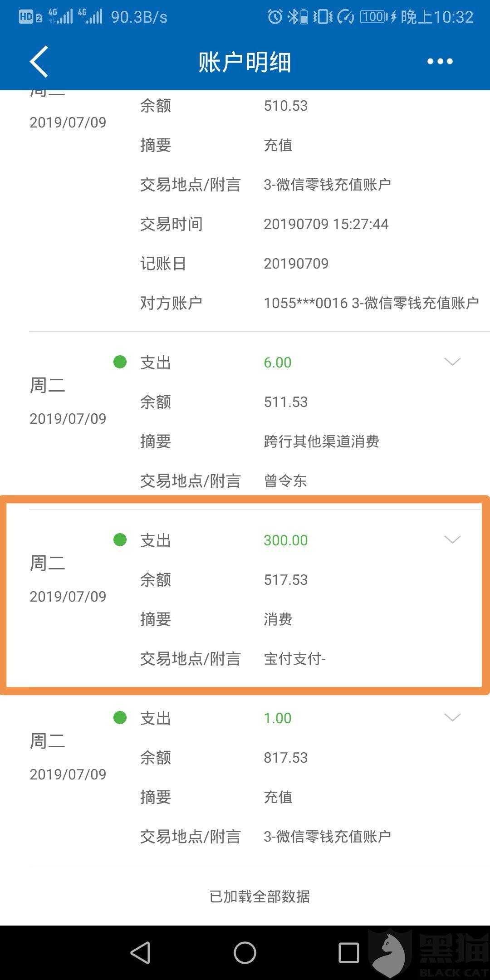490x980 pixels.
Task: Tap the back arrow in header
Action: [x=39, y=61]
